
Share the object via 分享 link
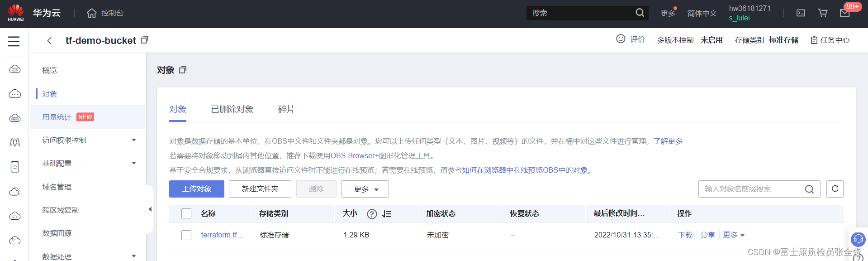[x=708, y=235]
